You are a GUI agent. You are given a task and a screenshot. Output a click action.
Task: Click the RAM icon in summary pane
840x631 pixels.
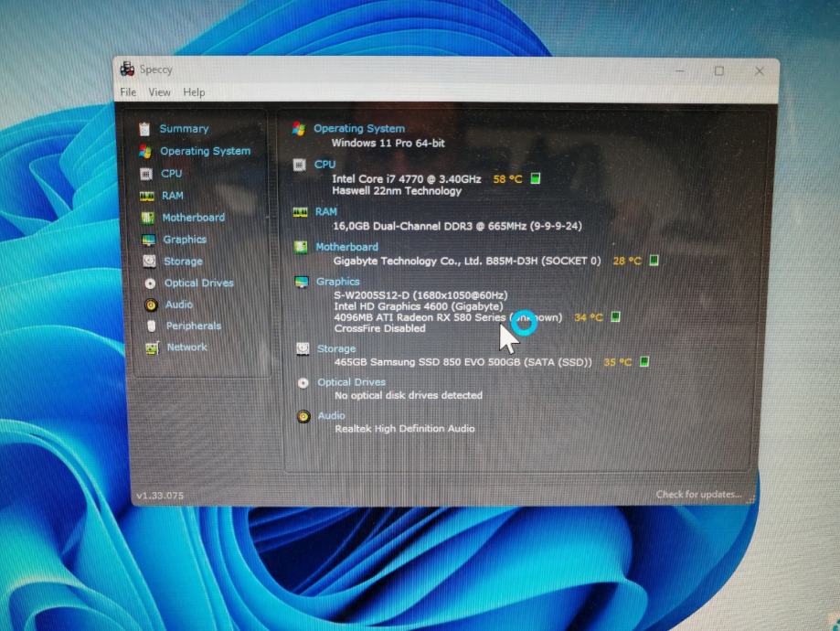300,212
